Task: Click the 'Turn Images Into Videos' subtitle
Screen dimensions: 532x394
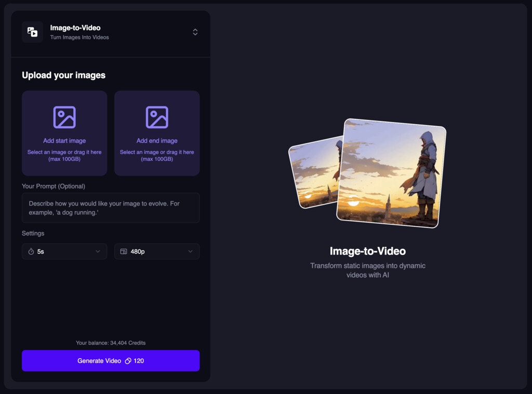Action: coord(78,37)
